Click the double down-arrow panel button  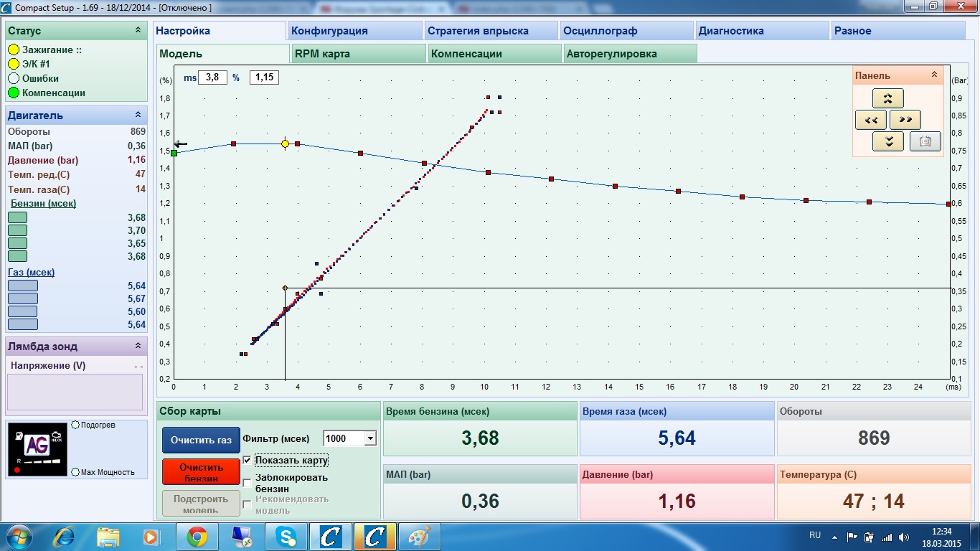887,141
